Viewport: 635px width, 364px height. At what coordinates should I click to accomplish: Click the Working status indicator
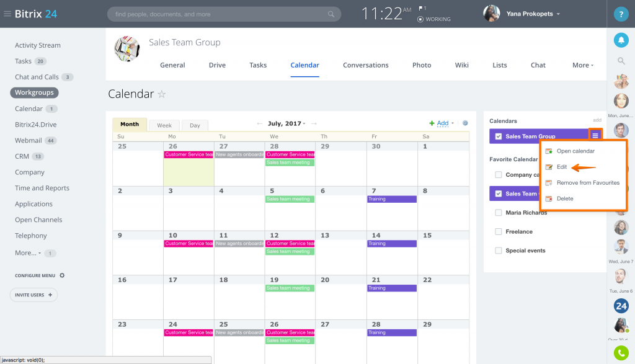click(x=434, y=19)
